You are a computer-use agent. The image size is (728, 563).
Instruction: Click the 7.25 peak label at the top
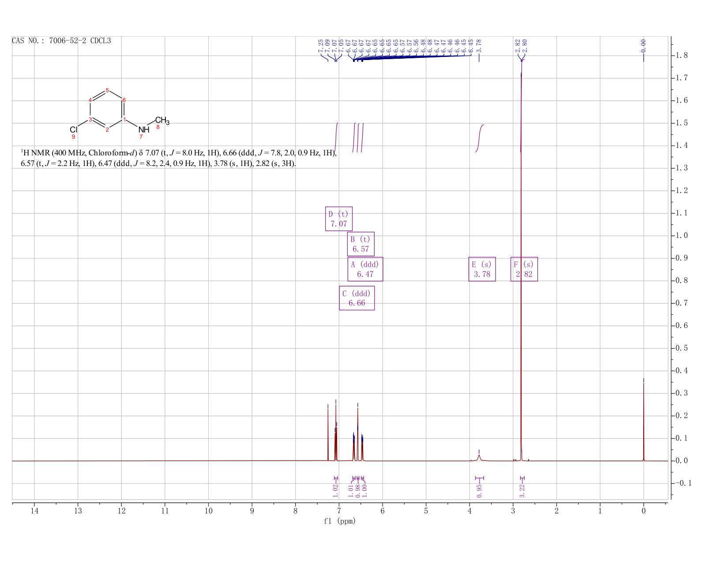[320, 45]
